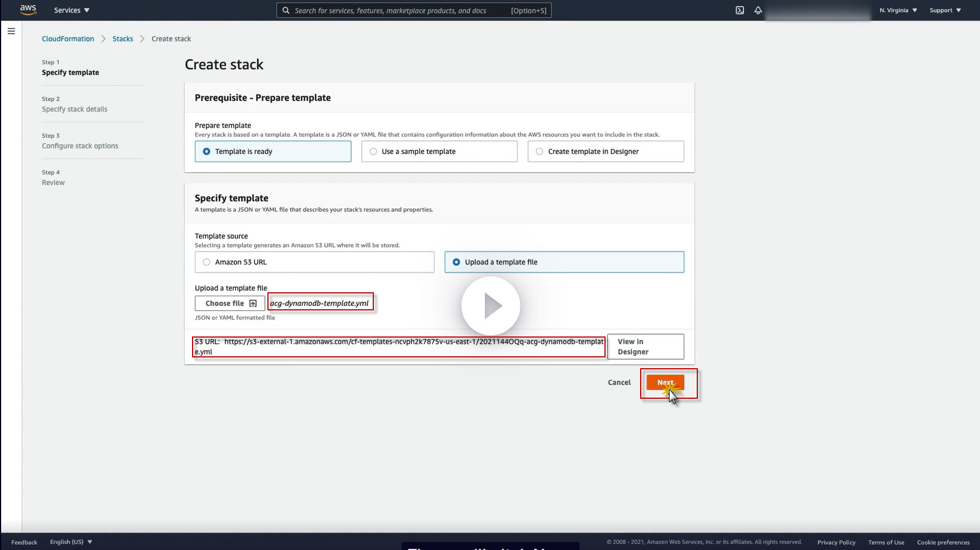This screenshot has width=980, height=550.
Task: Click the AWS logo home icon
Action: tap(28, 10)
